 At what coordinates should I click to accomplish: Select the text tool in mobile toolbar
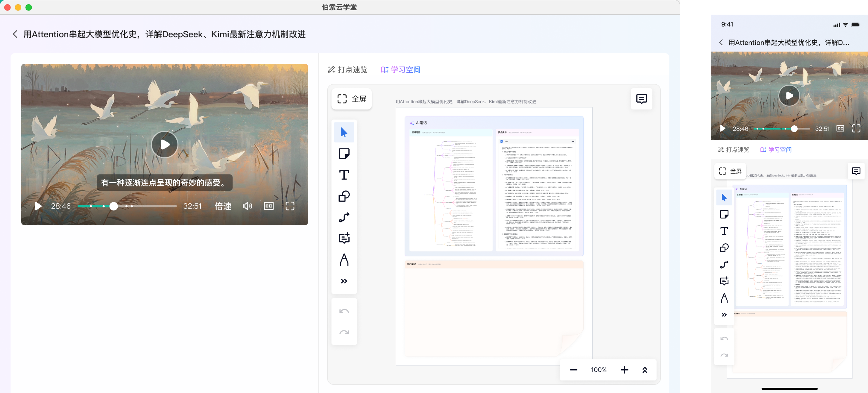724,231
